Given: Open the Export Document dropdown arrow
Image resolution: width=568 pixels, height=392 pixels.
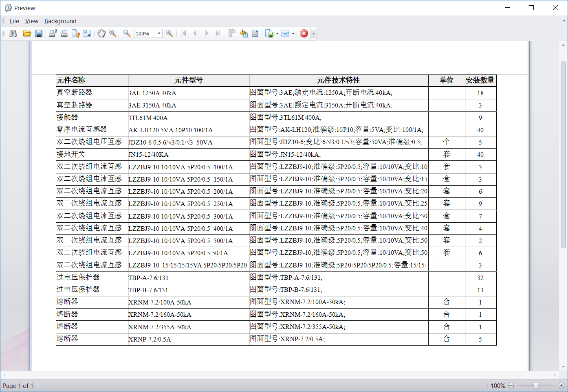Looking at the screenshot, I should 277,33.
